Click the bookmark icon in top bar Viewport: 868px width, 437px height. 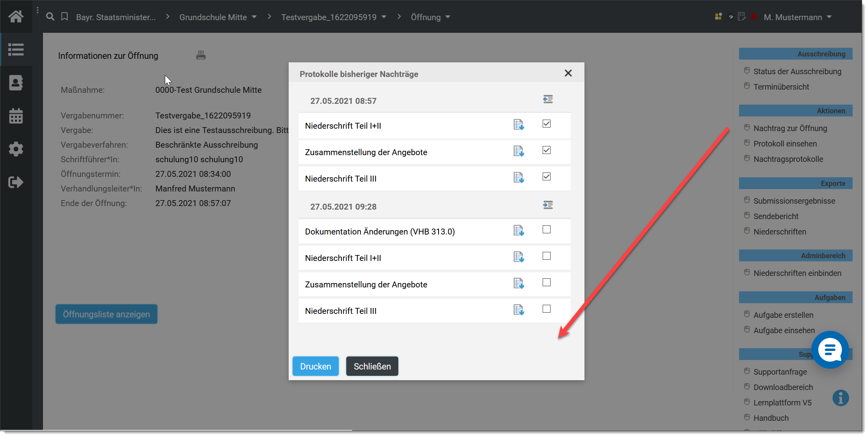point(65,17)
